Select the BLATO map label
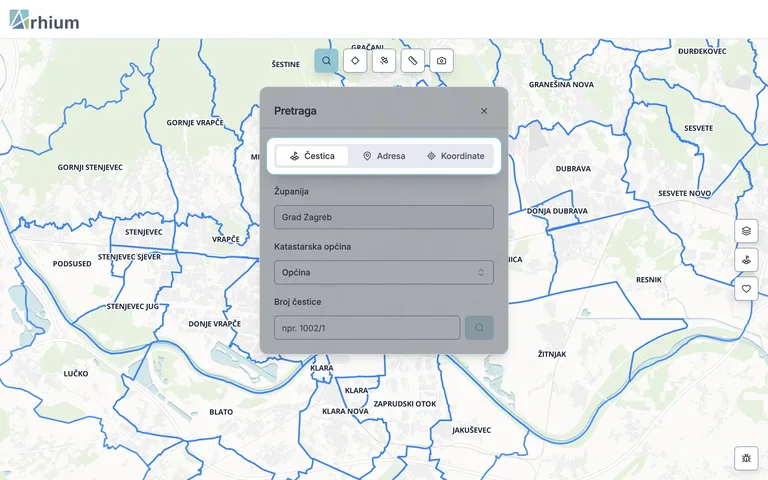The width and height of the screenshot is (768, 480). pyautogui.click(x=221, y=412)
